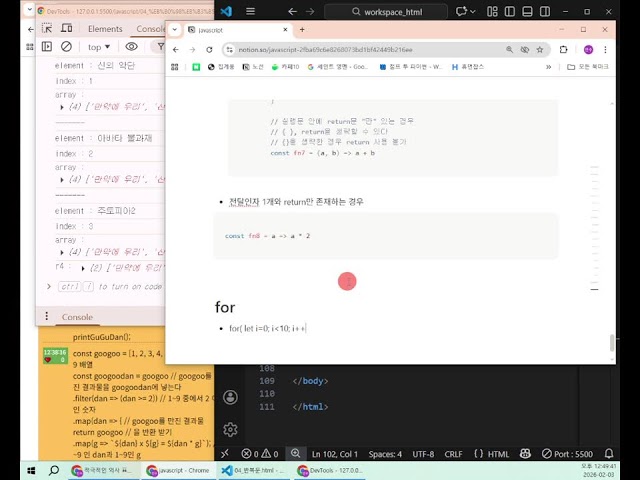Click the DevTools window tab search dropdown
This screenshot has width=640, height=480.
(x=29, y=9)
